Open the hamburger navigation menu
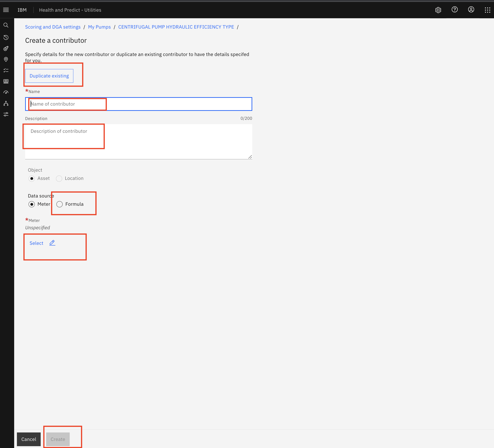Viewport: 494px width, 448px height. tap(6, 10)
